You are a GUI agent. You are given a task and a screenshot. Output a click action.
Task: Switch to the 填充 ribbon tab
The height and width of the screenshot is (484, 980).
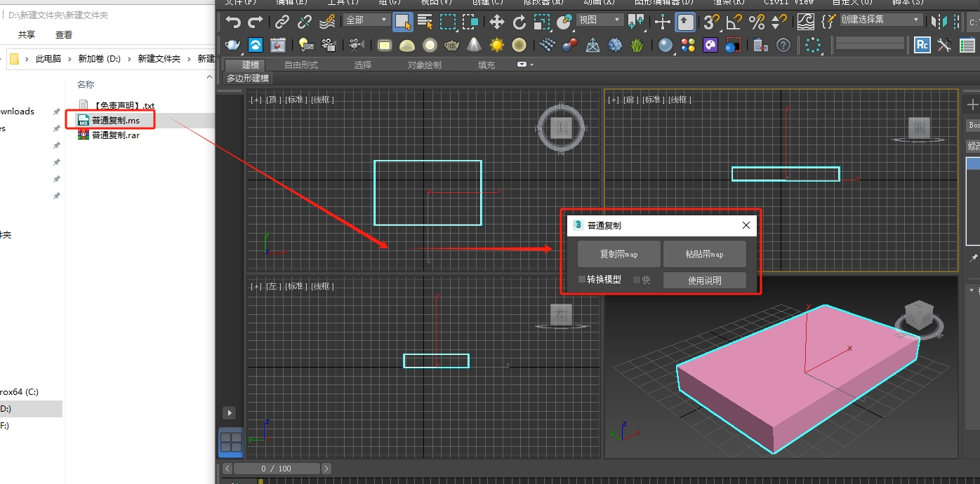tap(486, 65)
